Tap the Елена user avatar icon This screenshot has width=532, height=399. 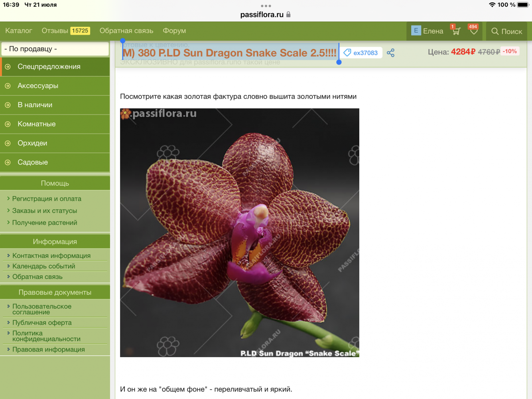click(416, 31)
